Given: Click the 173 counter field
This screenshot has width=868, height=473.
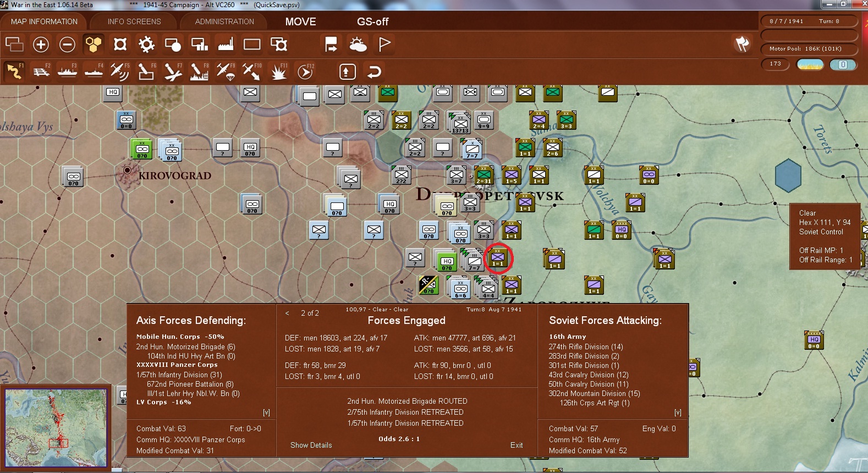Looking at the screenshot, I should coord(776,64).
